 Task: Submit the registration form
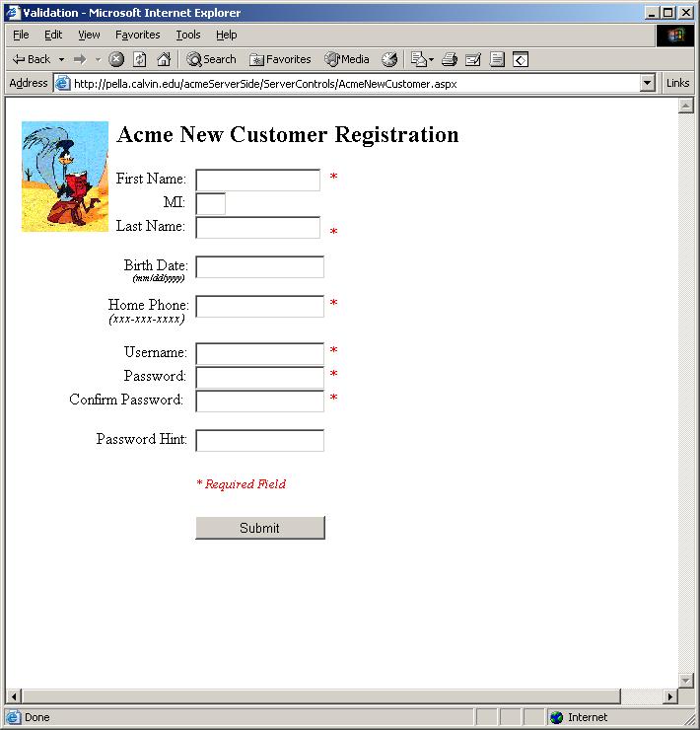259,528
